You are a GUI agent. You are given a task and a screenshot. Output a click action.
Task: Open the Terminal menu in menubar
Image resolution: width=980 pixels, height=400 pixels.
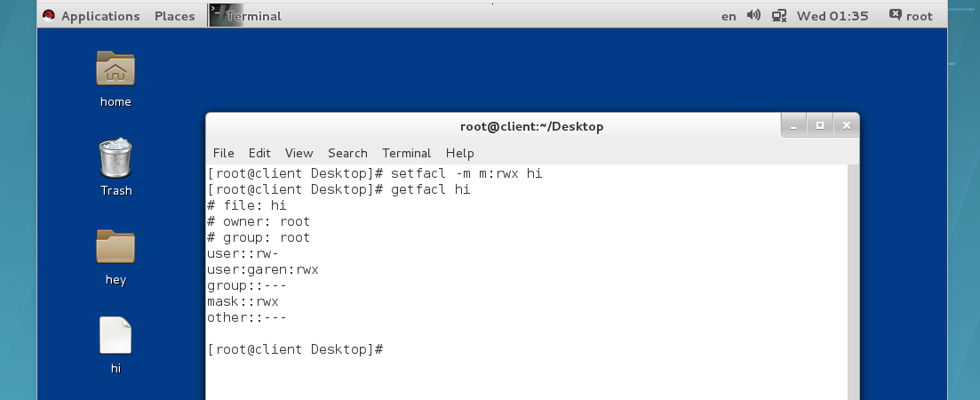(406, 153)
